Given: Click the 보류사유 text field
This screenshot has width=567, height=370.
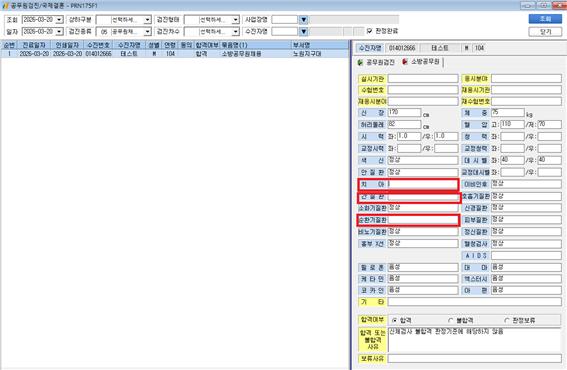Looking at the screenshot, I should (x=474, y=358).
